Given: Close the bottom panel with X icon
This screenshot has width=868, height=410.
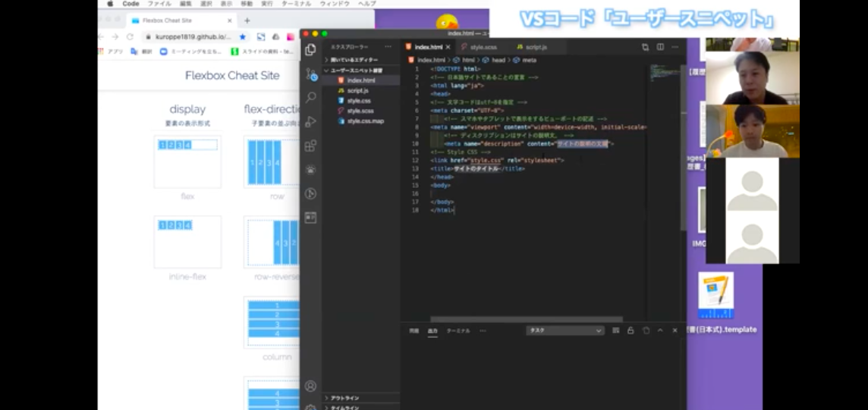Looking at the screenshot, I should click(675, 330).
